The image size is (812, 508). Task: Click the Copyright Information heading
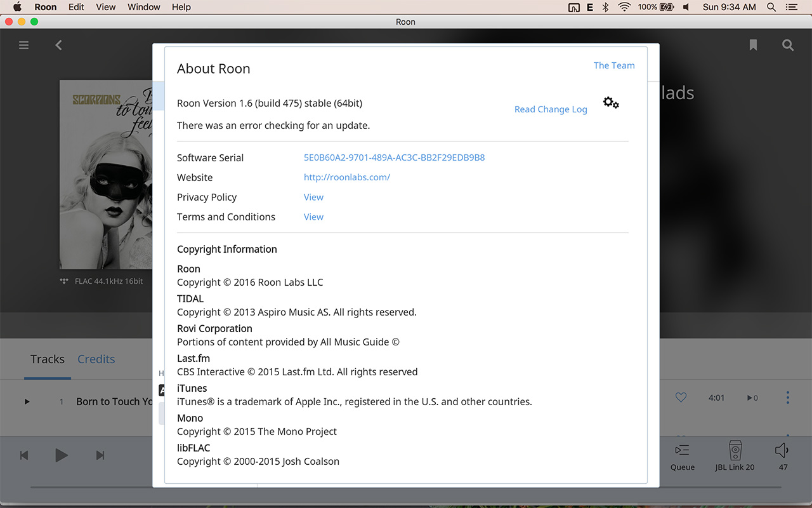[x=227, y=249]
